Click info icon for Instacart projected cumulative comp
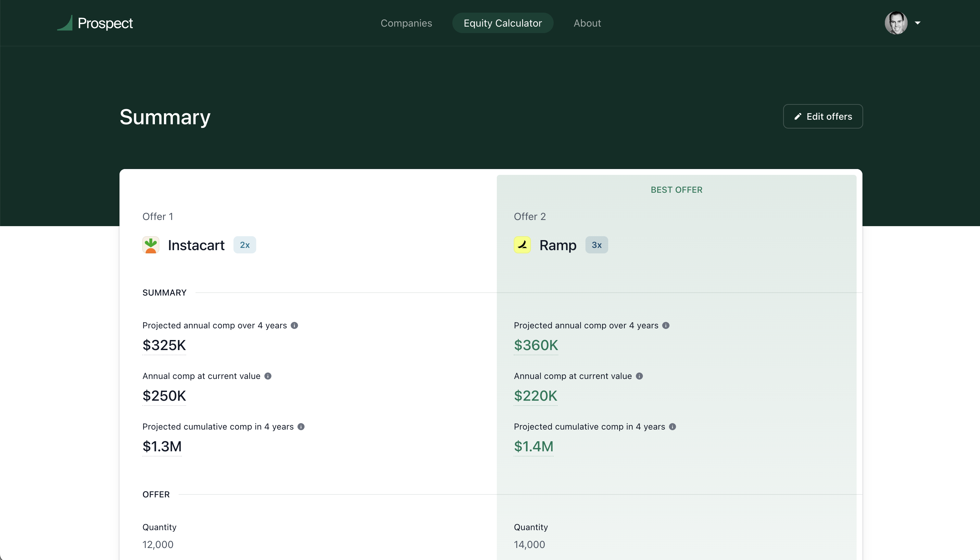This screenshot has width=980, height=560. 301,427
